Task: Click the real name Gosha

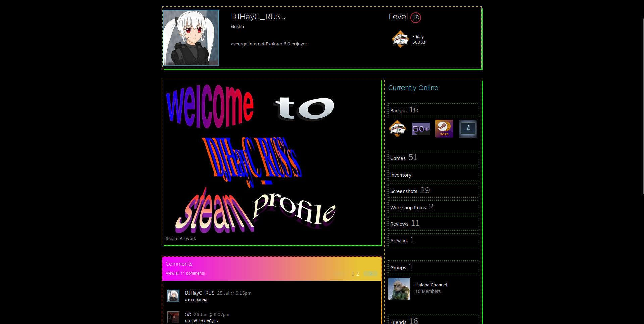Action: pos(237,27)
